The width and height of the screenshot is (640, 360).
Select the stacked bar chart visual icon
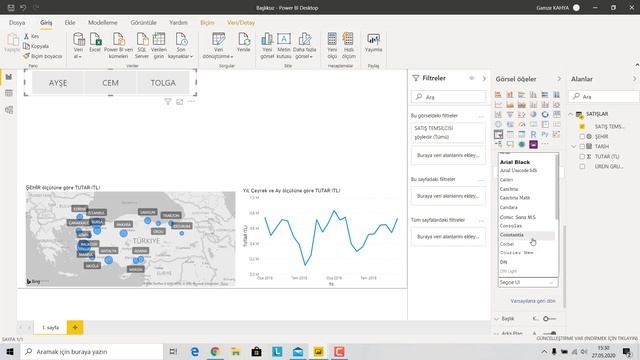[498, 95]
